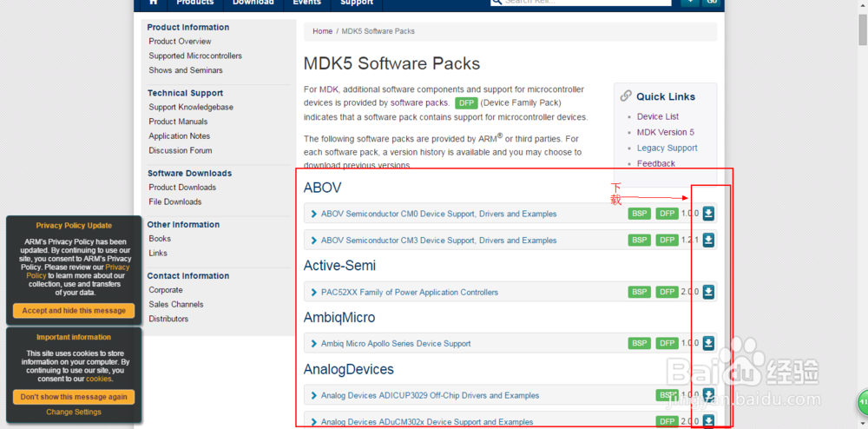Open Distributors link
868x429 pixels.
[168, 319]
